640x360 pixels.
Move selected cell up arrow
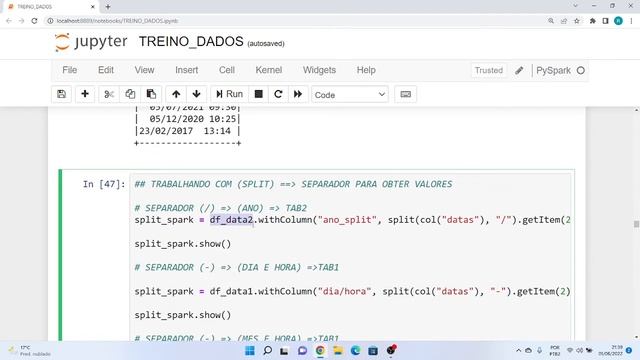pyautogui.click(x=176, y=94)
